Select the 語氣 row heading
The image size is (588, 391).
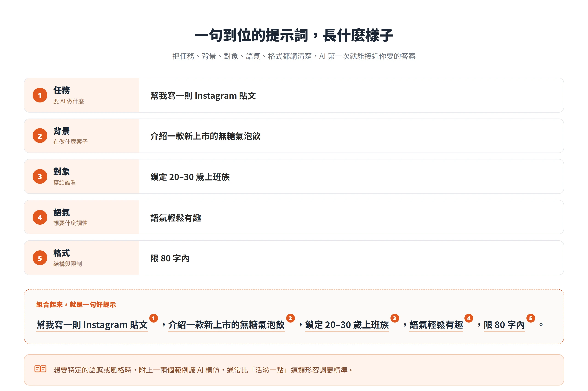(62, 212)
